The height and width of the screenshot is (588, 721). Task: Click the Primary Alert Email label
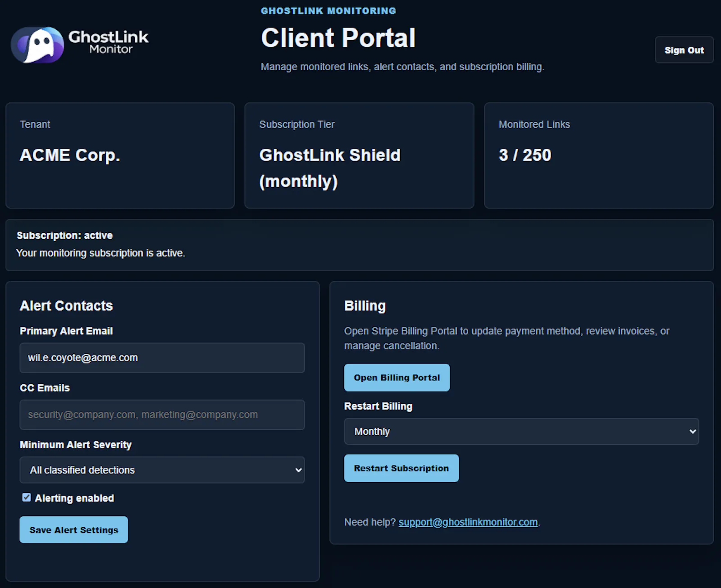(66, 331)
